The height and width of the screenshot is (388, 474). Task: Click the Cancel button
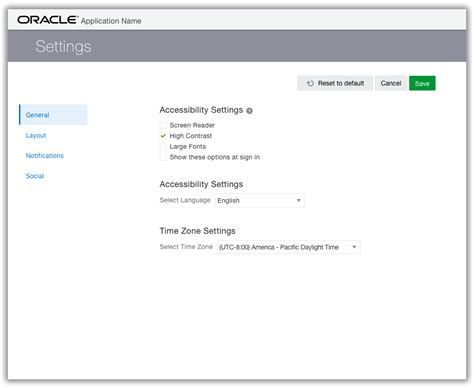tap(391, 83)
